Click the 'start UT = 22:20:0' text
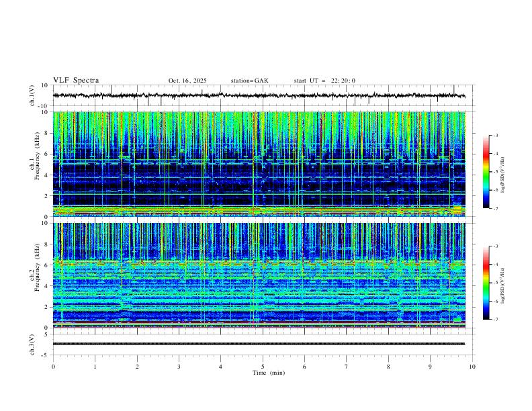Viewport: 532px width, 411px height. click(x=324, y=81)
